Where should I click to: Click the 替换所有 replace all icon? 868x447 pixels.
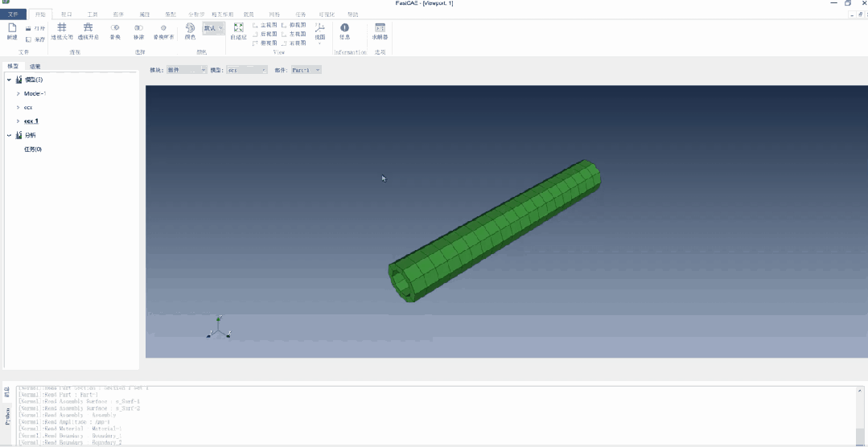pyautogui.click(x=163, y=27)
